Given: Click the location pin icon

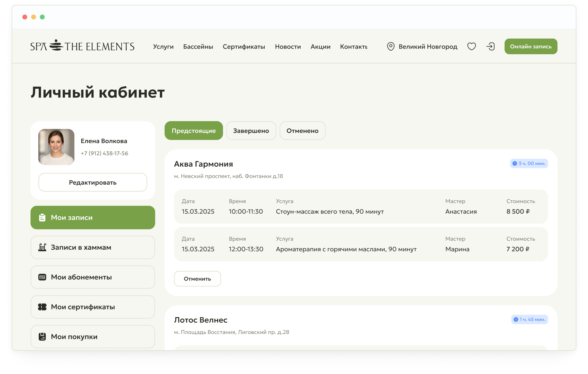Looking at the screenshot, I should 391,46.
